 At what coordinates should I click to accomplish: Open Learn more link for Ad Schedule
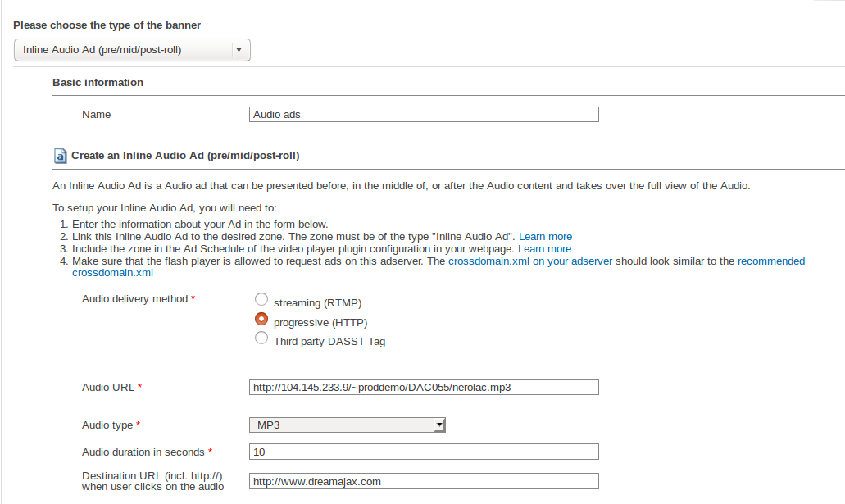pos(545,249)
